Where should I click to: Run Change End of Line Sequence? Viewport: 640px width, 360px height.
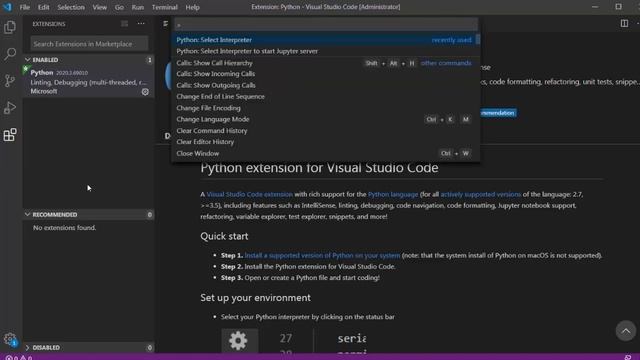pyautogui.click(x=326, y=96)
